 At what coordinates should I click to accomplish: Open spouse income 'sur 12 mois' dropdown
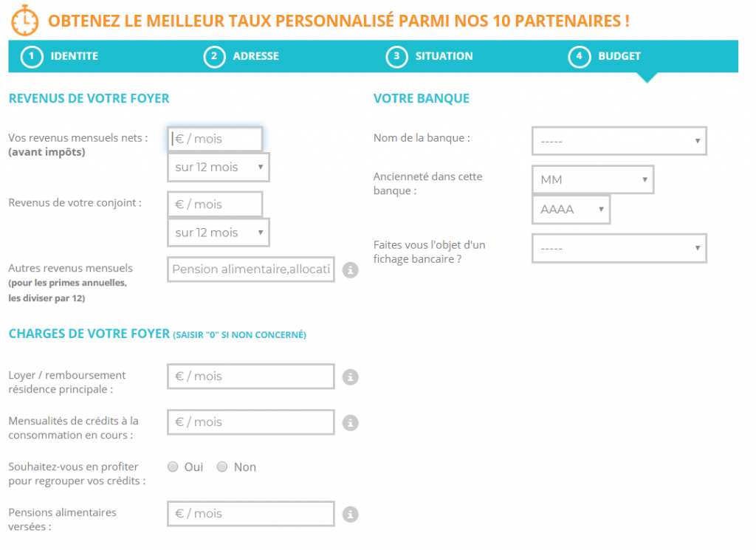(219, 233)
